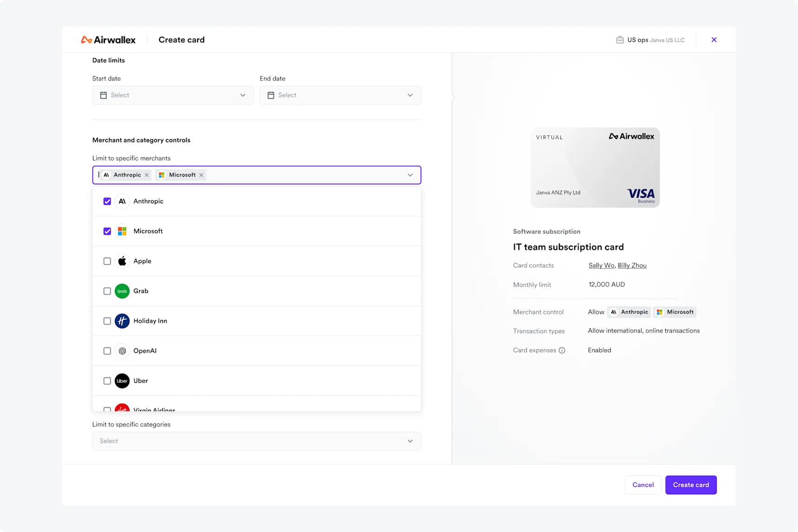Remove Anthropic chip from merchants field
Image resolution: width=798 pixels, height=532 pixels.
[146, 175]
